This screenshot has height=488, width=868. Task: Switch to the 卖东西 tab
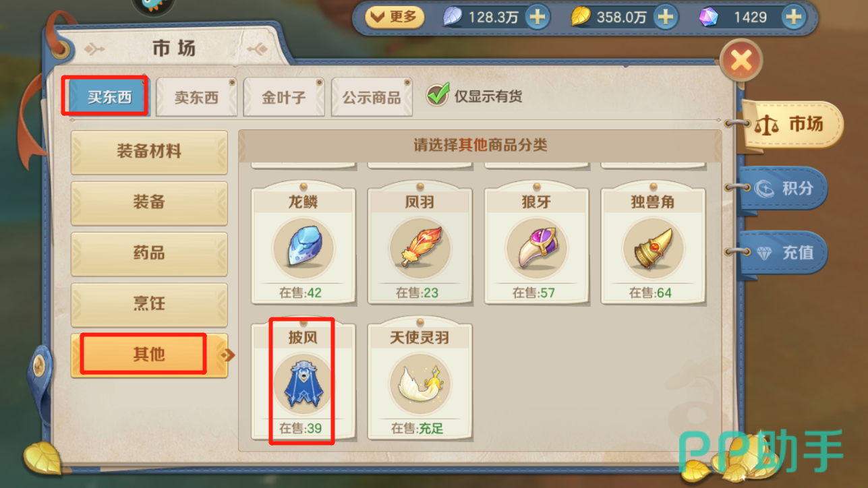pyautogui.click(x=196, y=97)
